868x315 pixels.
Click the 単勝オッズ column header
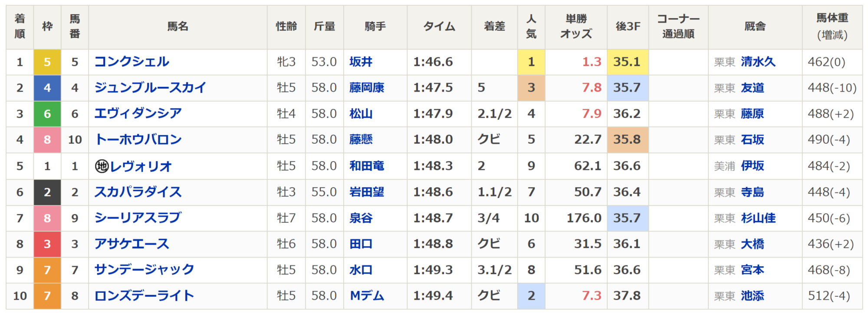click(576, 27)
